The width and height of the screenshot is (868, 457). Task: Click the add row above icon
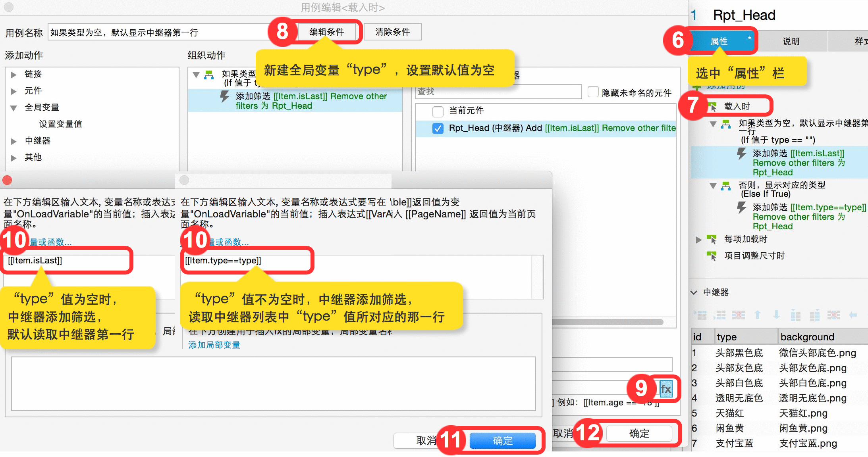point(701,315)
